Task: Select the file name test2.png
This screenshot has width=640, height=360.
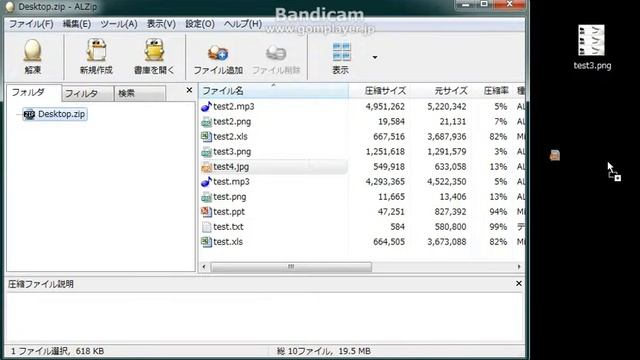Action: (232, 122)
